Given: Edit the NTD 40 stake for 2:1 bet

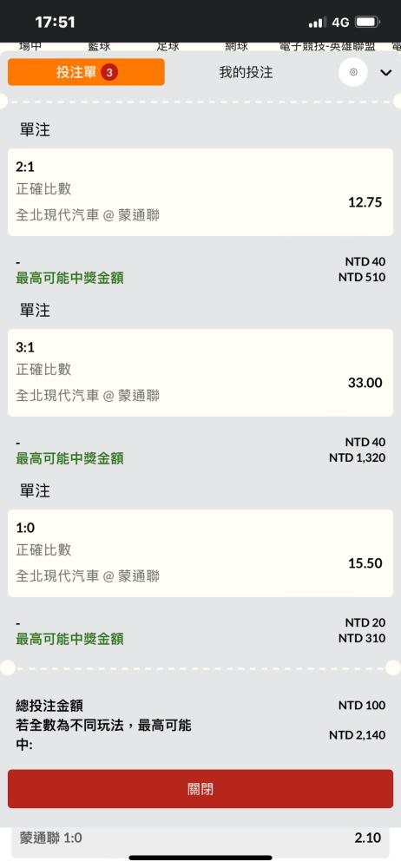Looking at the screenshot, I should (x=365, y=261).
